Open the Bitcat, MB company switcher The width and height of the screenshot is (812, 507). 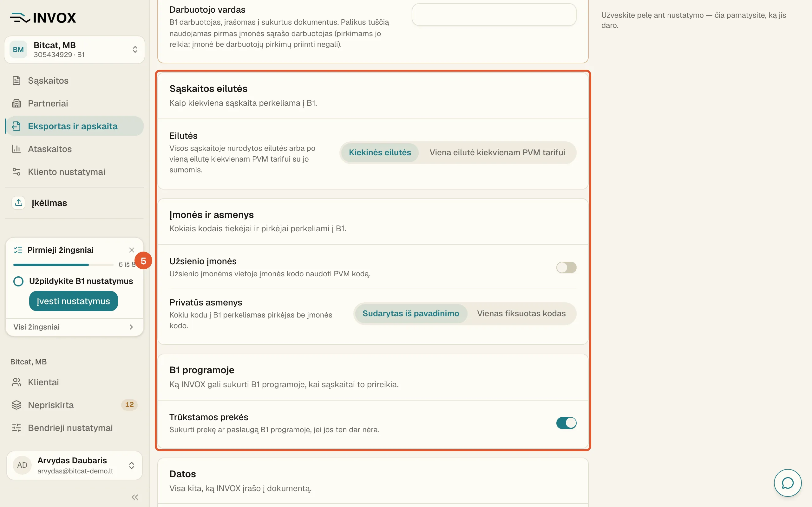[75, 50]
